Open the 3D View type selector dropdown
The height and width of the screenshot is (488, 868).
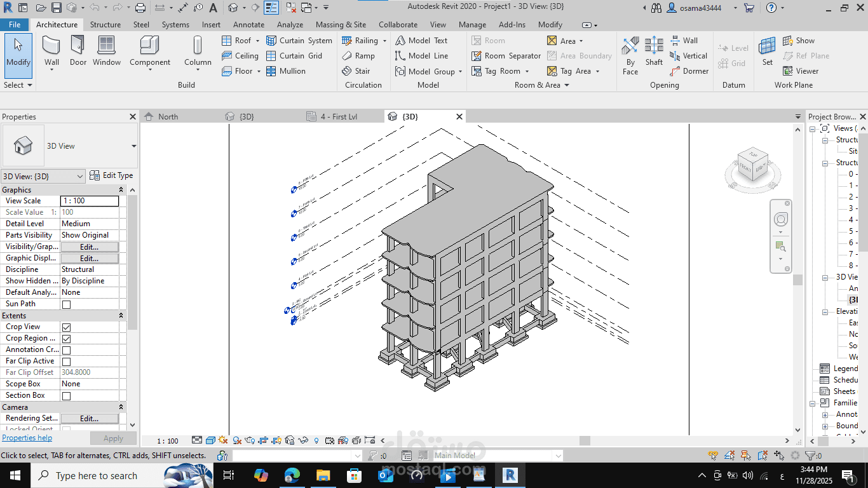click(x=133, y=146)
